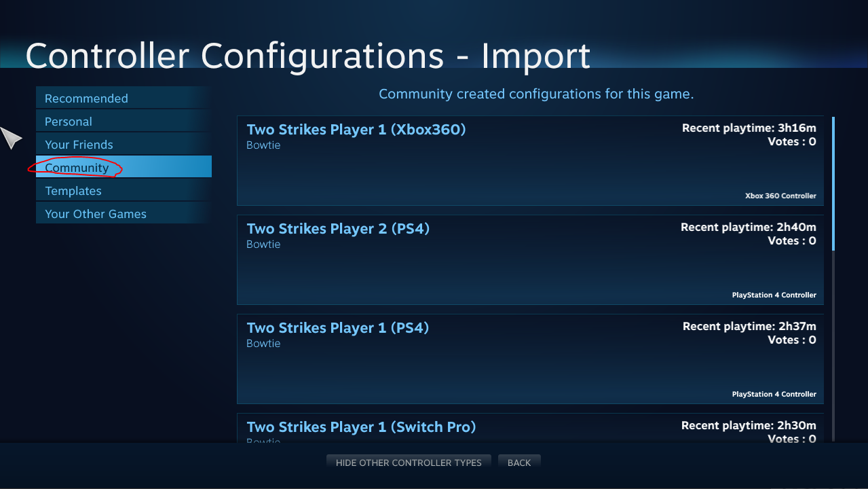Select the Your Friends tab
The image size is (868, 489).
[79, 145]
